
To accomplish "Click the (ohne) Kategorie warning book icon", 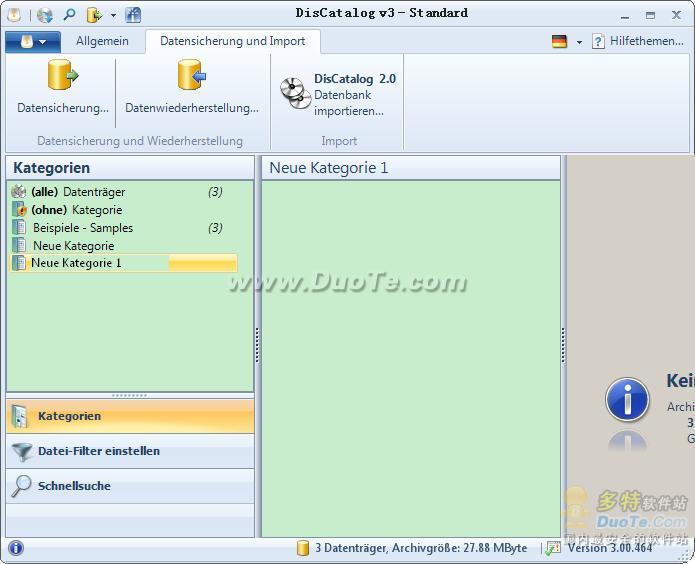I will click(19, 210).
